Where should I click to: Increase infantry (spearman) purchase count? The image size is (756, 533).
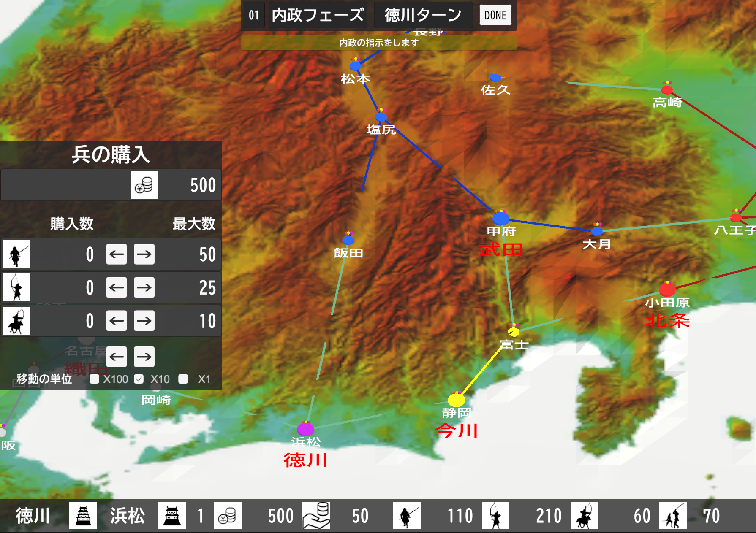tap(144, 254)
